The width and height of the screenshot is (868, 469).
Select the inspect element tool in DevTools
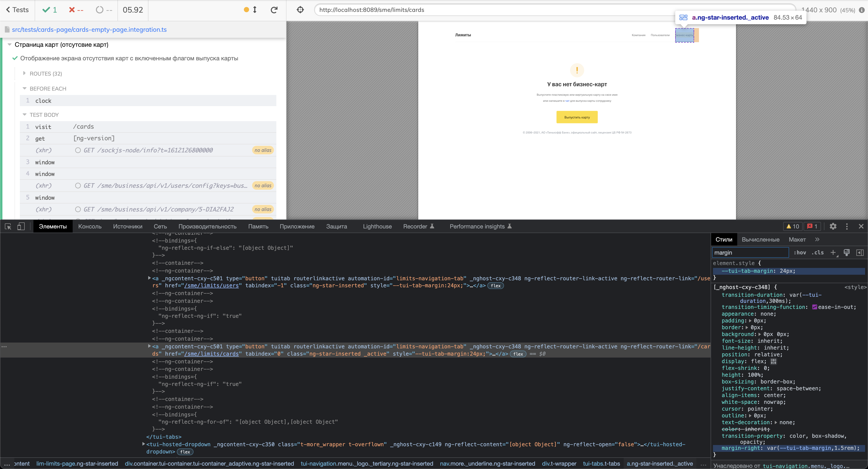tap(8, 227)
